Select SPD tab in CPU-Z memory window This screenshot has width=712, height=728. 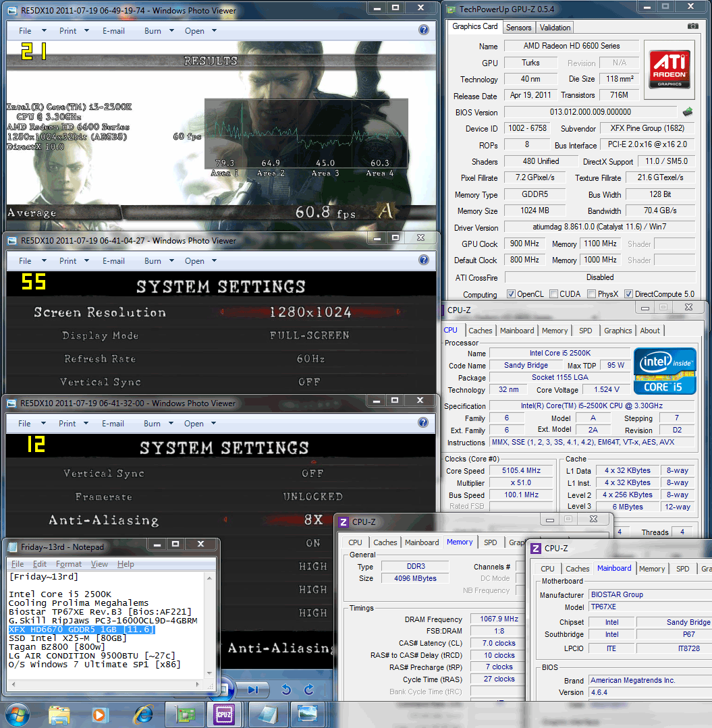tap(490, 542)
